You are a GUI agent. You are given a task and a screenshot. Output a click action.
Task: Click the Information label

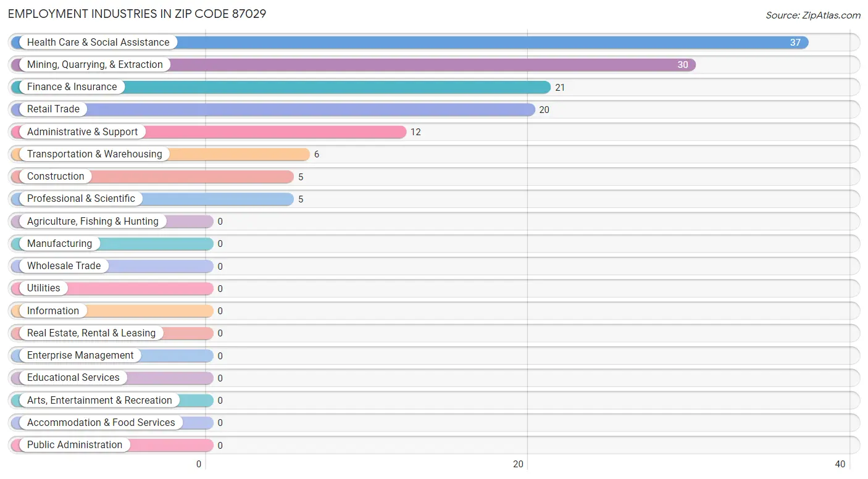(53, 311)
